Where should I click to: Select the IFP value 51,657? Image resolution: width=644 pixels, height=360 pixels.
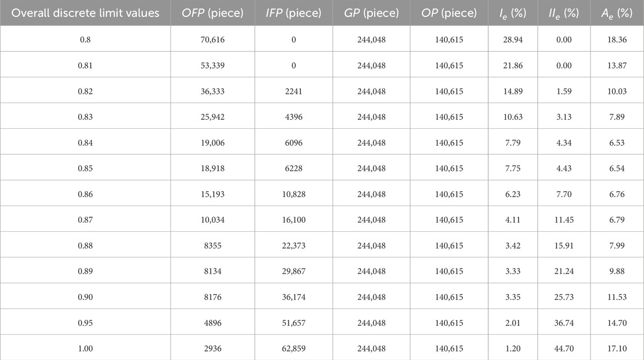point(293,323)
